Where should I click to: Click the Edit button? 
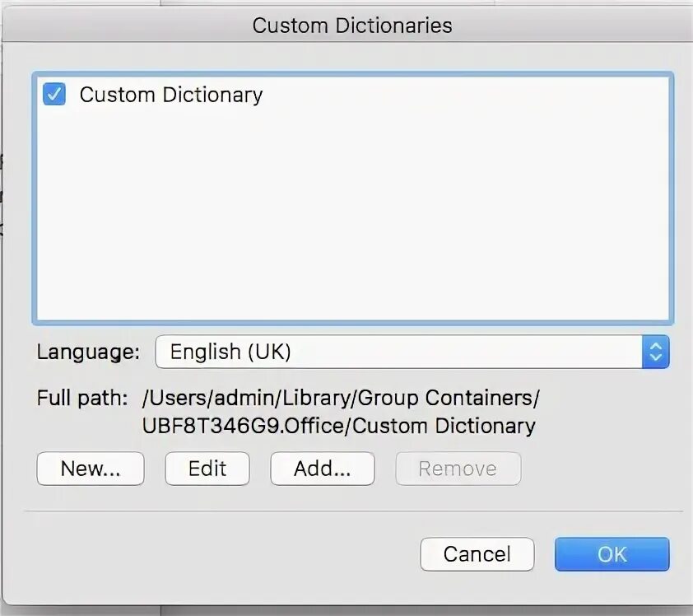207,469
